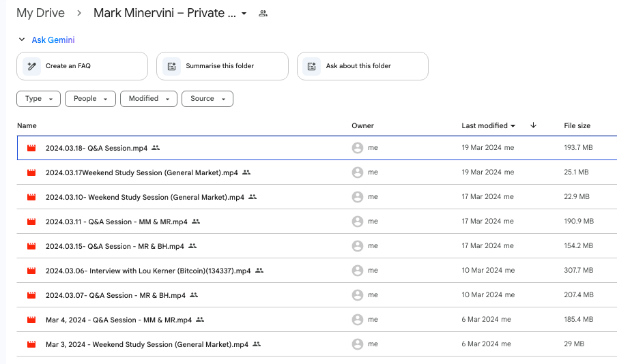Image resolution: width=617 pixels, height=364 pixels.
Task: Click the Ask Gemini link
Action: 53,40
